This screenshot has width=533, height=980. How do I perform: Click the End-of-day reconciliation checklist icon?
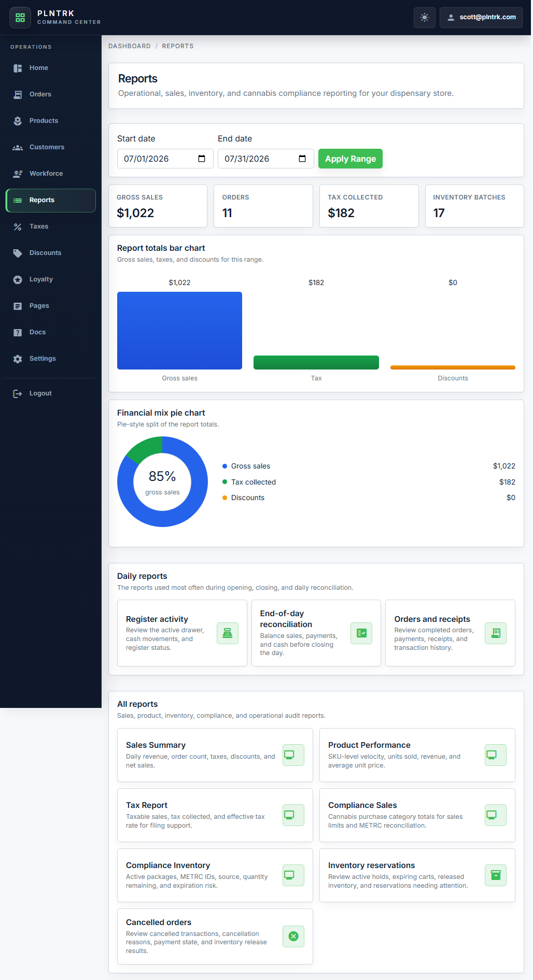coord(361,633)
